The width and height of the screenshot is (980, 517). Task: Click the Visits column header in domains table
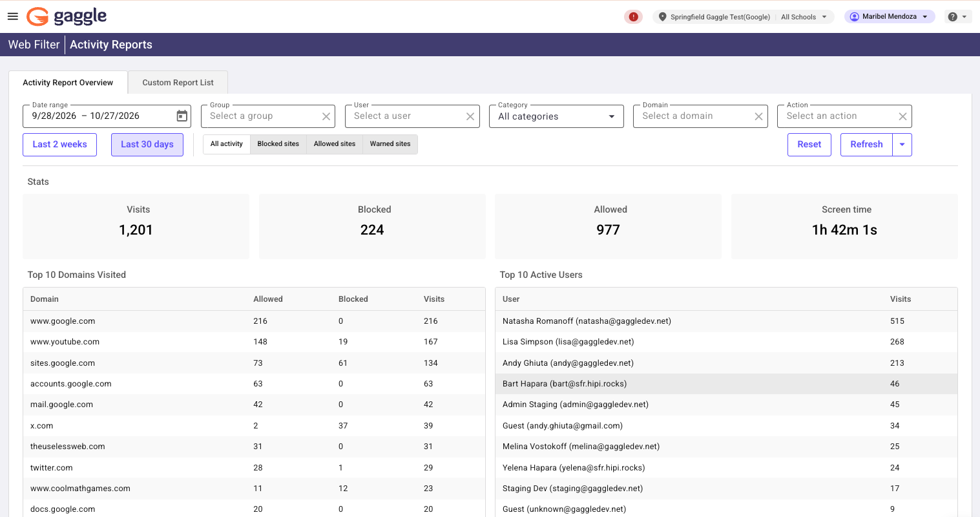pyautogui.click(x=434, y=299)
